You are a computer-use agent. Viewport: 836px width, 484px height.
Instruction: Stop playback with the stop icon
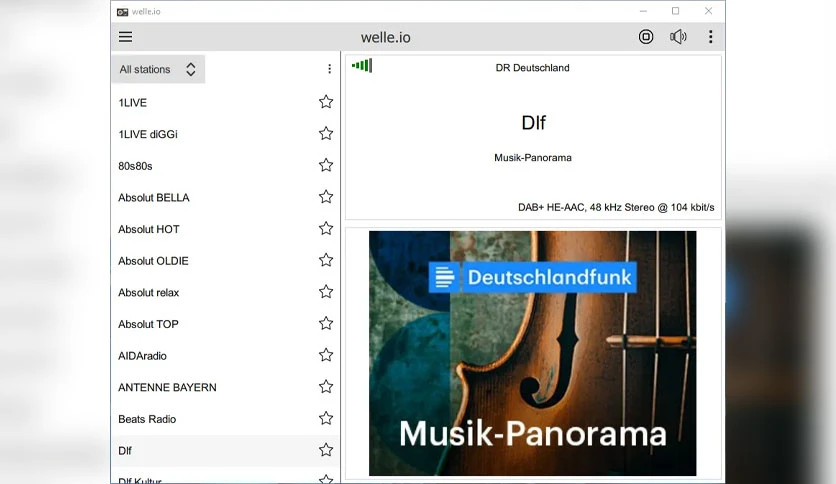646,37
